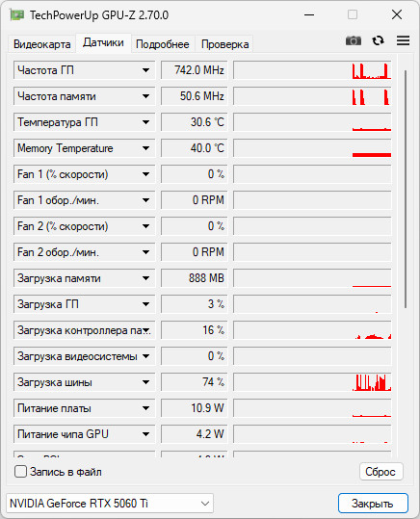The height and width of the screenshot is (519, 420).
Task: Open the Температура ГП dropdown arrow
Action: coord(145,122)
